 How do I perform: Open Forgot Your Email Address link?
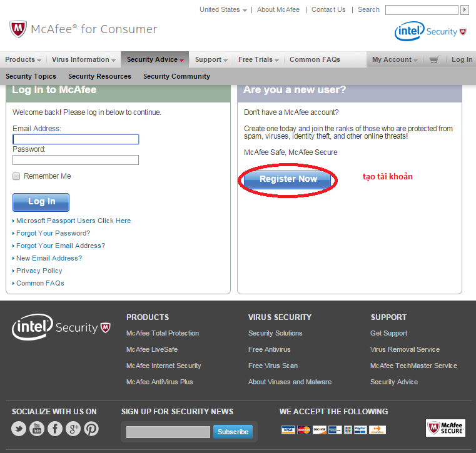[61, 246]
